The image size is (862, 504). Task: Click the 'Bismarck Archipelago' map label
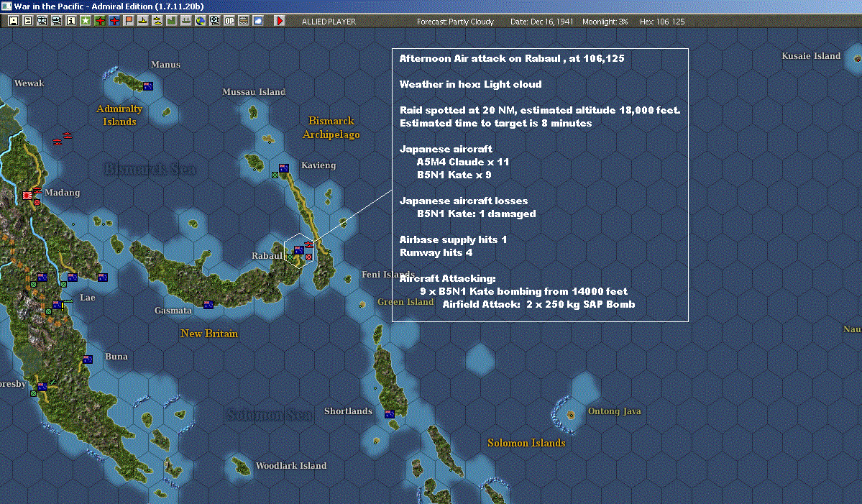(331, 127)
